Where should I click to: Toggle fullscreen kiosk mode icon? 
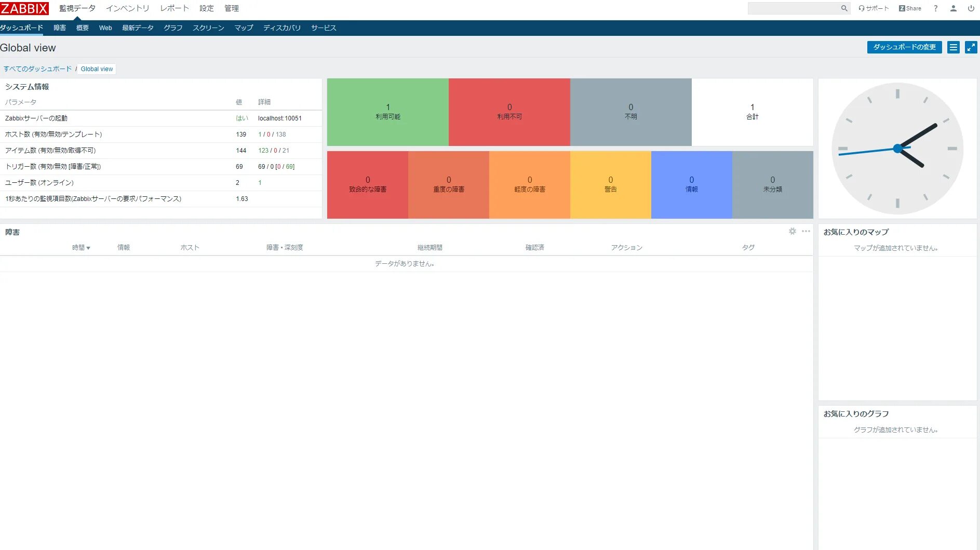[x=971, y=47]
